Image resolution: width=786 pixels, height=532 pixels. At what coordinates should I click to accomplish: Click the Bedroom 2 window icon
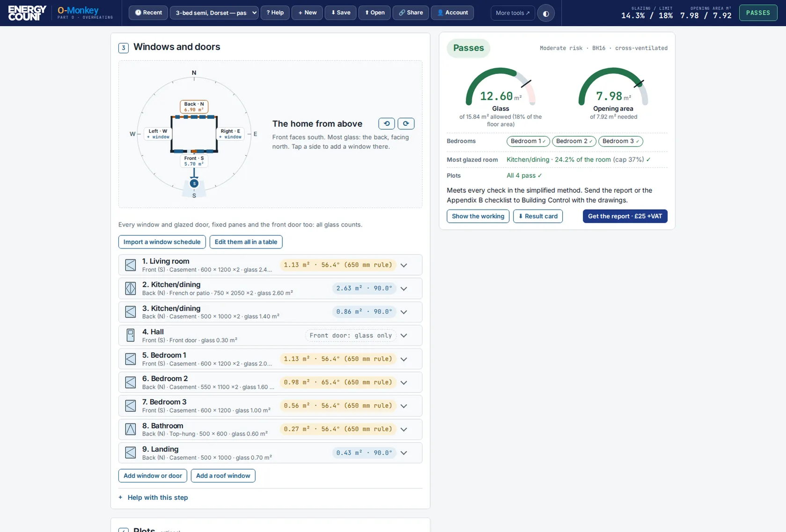[131, 382]
